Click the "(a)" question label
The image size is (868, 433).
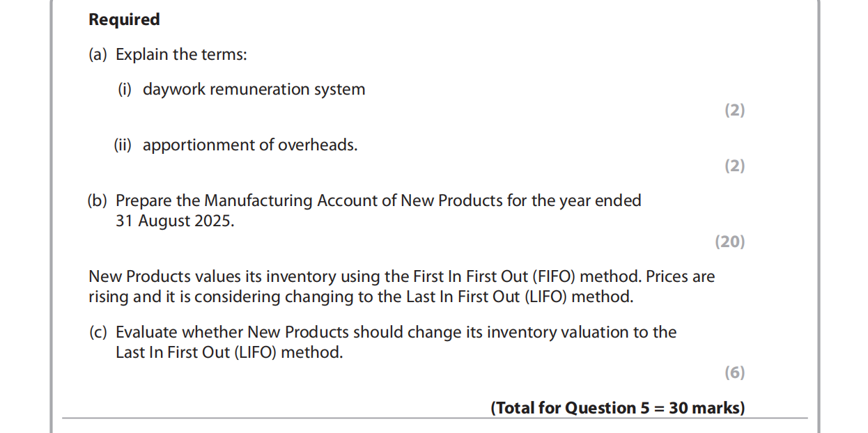[98, 54]
